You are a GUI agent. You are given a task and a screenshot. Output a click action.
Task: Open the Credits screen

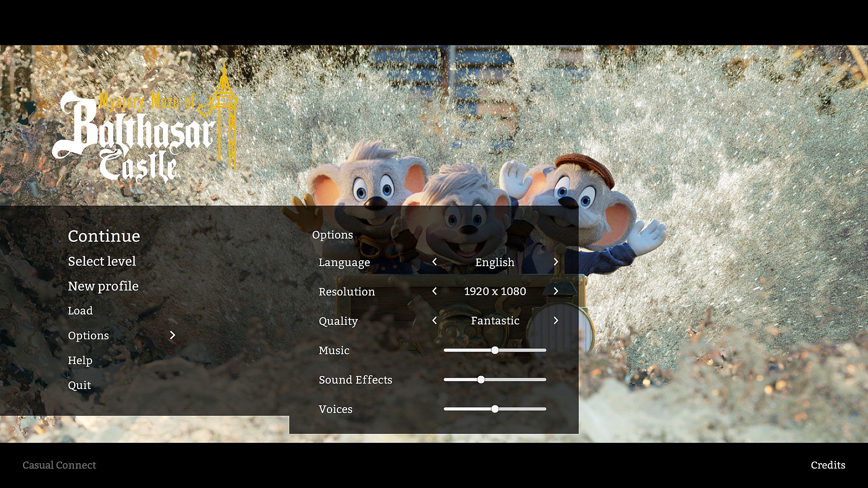pyautogui.click(x=828, y=465)
